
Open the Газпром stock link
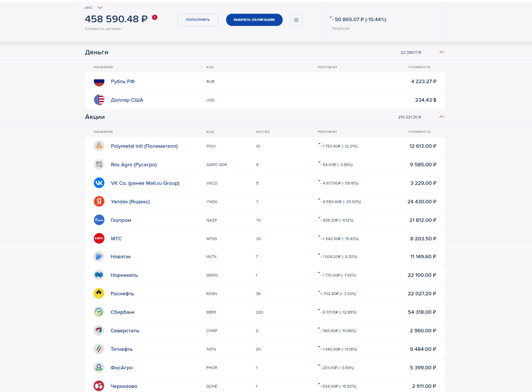click(x=121, y=220)
